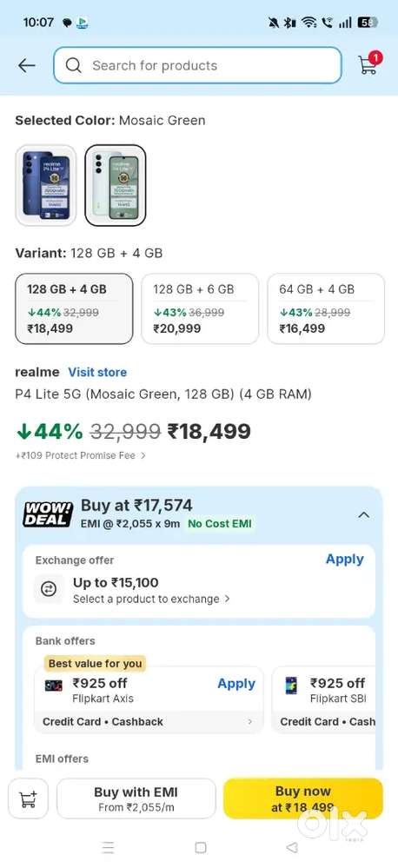
Task: Open Flipkart Axis Credit Card Cashback details
Action: (x=149, y=722)
